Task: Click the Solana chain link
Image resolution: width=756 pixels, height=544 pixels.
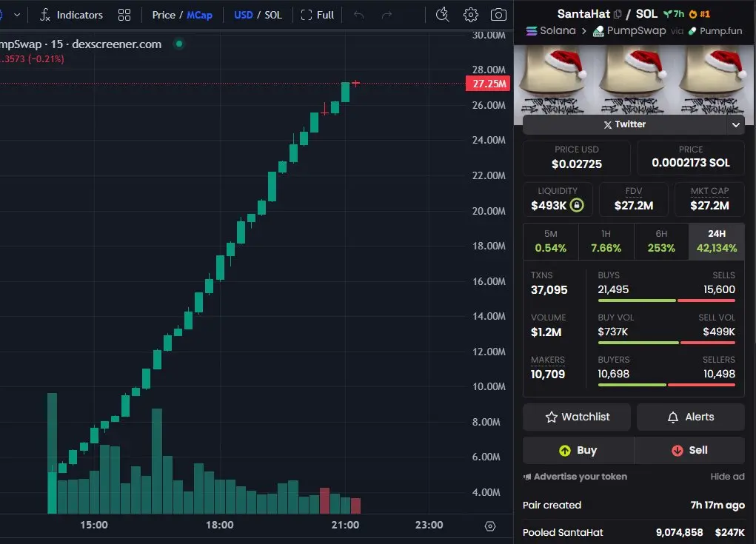Action: (x=551, y=31)
